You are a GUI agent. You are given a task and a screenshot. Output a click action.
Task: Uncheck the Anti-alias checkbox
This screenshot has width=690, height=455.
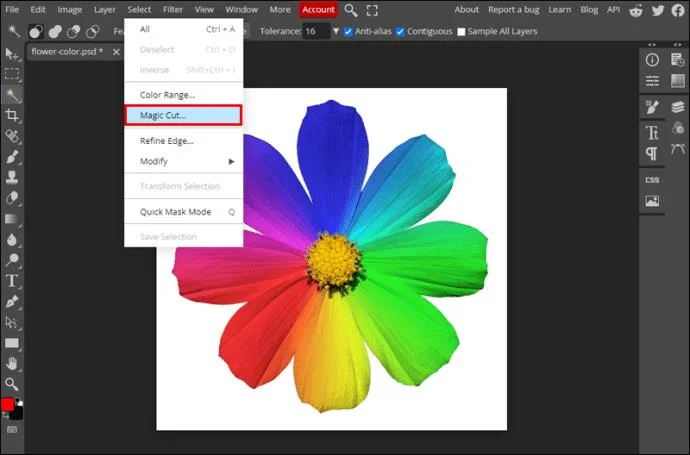348,32
